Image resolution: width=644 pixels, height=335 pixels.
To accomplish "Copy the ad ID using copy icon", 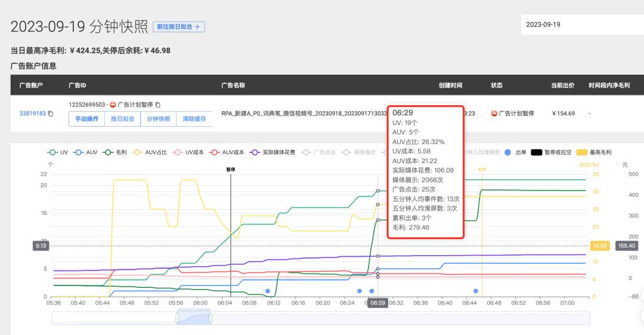I will 157,105.
